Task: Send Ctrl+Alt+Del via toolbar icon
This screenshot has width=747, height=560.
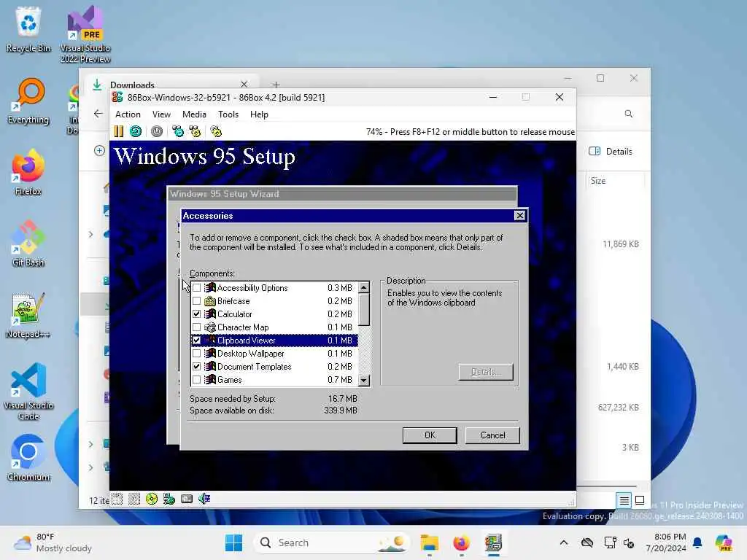Action: coord(178,131)
